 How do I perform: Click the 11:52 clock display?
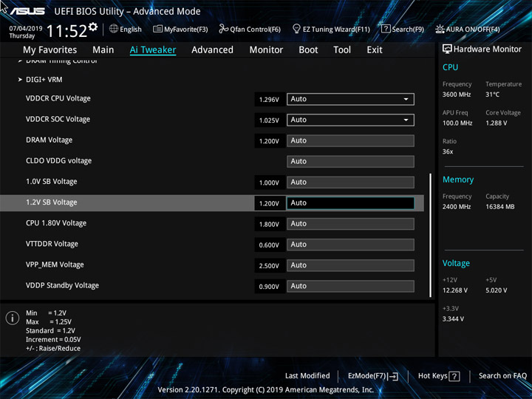pos(66,31)
